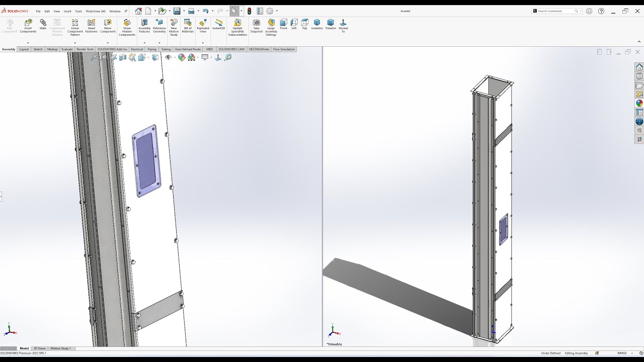Switch to Left view
The width and height of the screenshot is (644, 362).
(294, 25)
